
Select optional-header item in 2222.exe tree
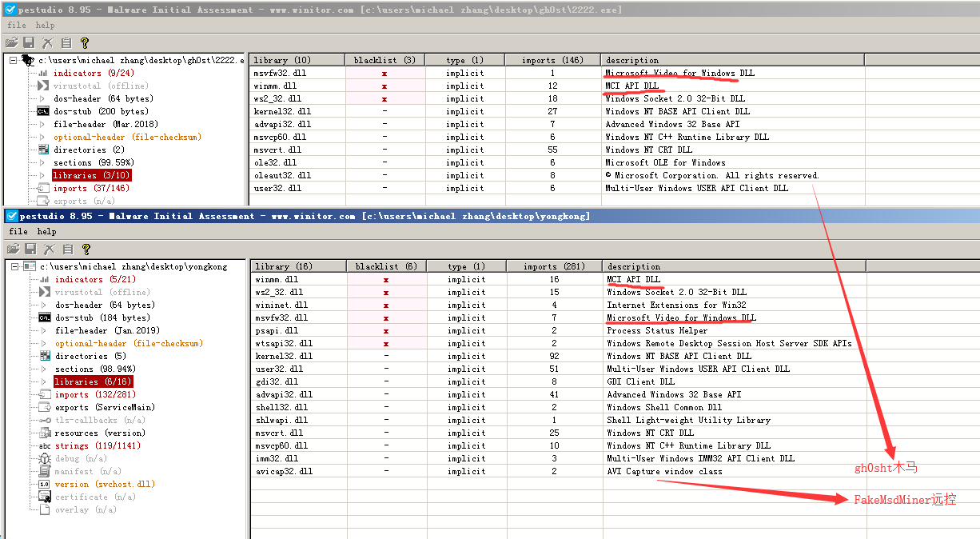tap(127, 137)
